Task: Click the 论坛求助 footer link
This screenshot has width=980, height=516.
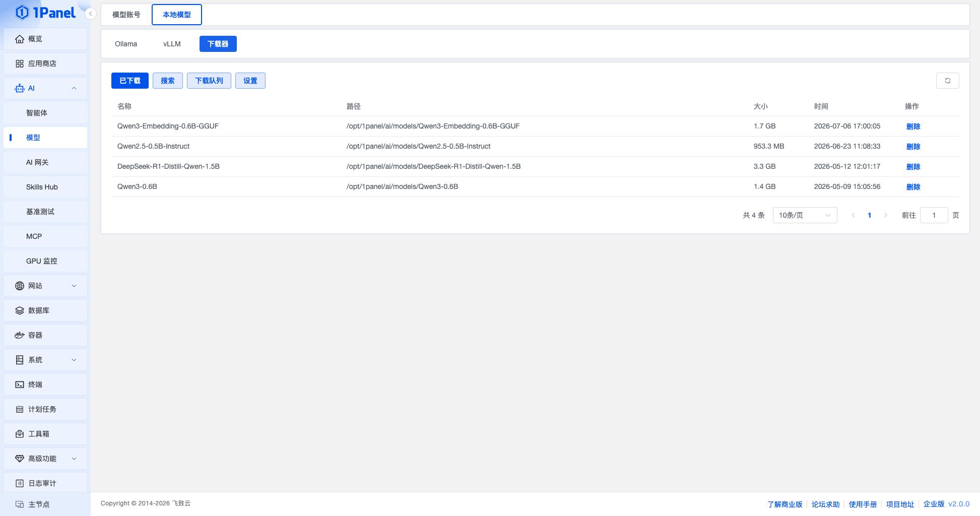Action: [825, 504]
